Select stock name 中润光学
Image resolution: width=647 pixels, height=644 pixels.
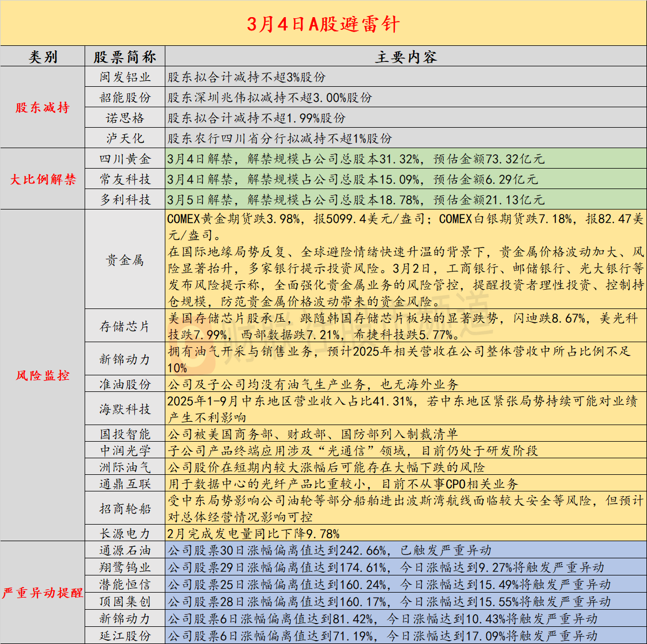[x=125, y=451]
